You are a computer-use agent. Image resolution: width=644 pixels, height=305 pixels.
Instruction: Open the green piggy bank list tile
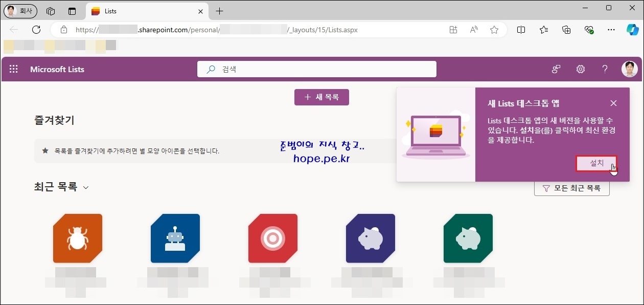coord(468,238)
